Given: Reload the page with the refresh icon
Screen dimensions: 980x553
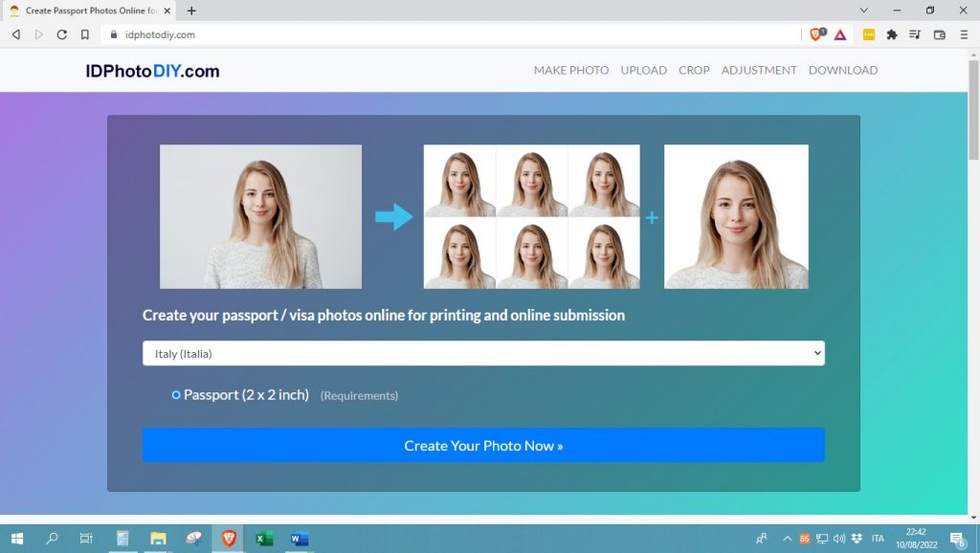Looking at the screenshot, I should pyautogui.click(x=61, y=33).
